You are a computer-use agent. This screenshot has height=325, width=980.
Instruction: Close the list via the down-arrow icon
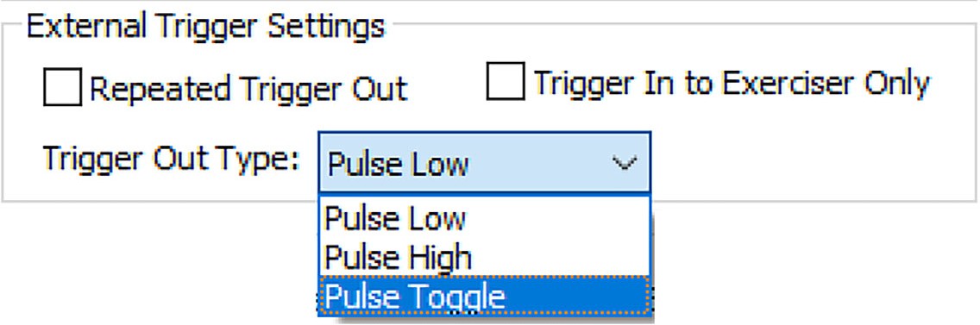[x=625, y=163]
